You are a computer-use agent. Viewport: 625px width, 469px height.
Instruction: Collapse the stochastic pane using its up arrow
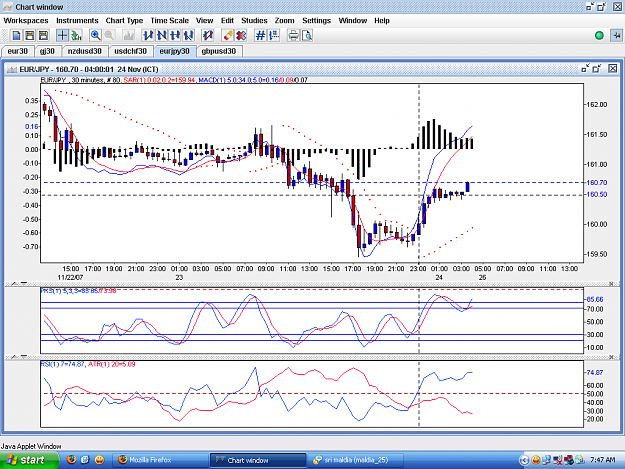tap(14, 283)
